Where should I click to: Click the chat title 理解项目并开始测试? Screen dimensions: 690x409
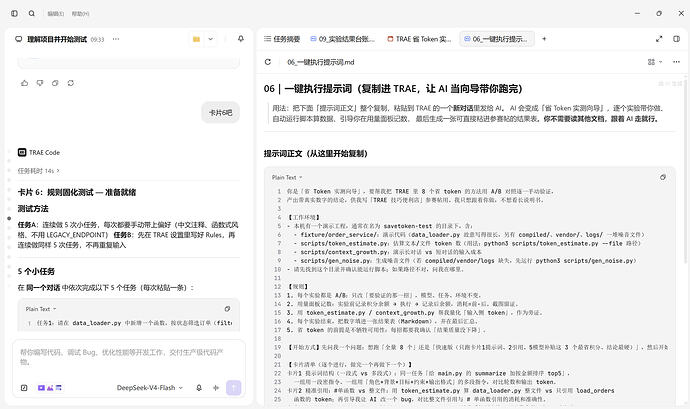pyautogui.click(x=57, y=39)
